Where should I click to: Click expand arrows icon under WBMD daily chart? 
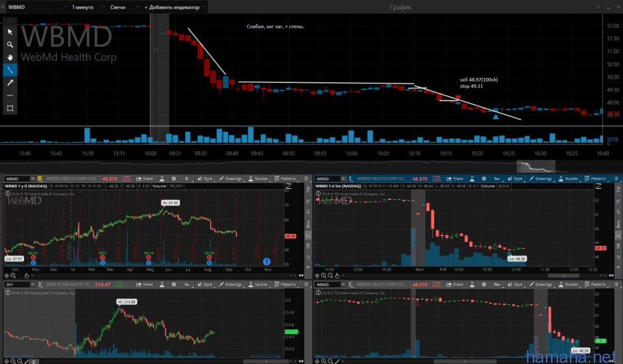pyautogui.click(x=301, y=275)
